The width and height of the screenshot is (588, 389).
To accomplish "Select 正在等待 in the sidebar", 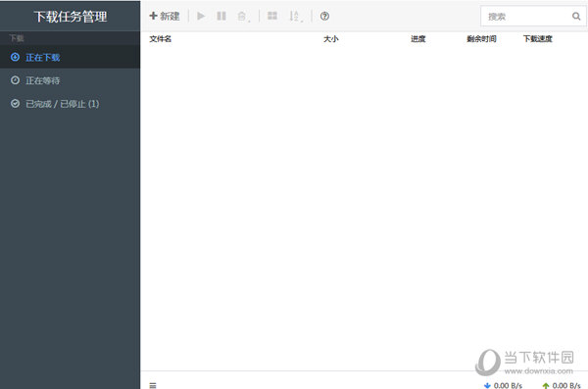I will pyautogui.click(x=71, y=80).
